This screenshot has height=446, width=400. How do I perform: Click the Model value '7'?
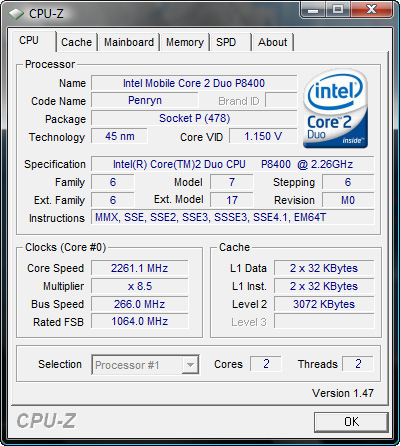click(232, 182)
